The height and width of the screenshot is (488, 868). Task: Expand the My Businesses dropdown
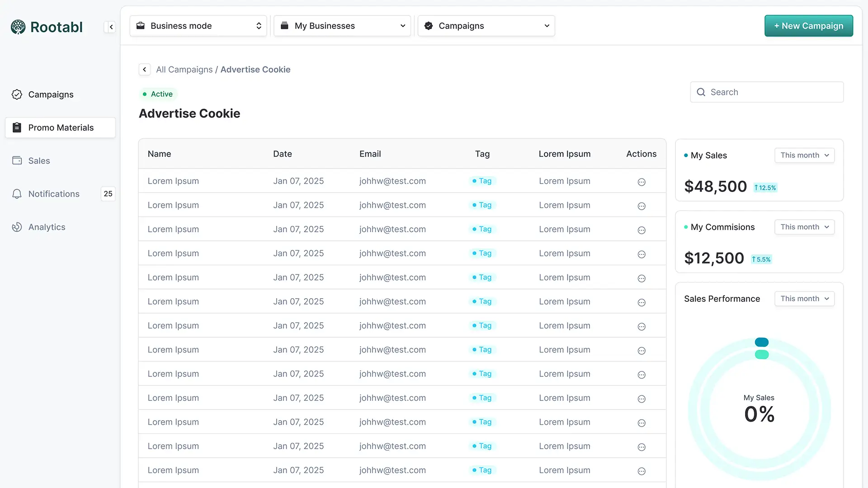click(x=342, y=26)
